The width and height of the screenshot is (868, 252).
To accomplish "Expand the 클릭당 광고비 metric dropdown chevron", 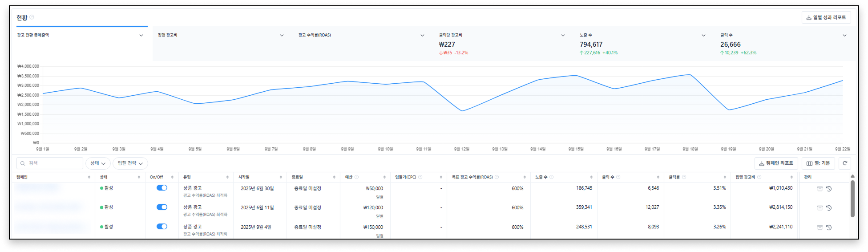I will click(563, 36).
